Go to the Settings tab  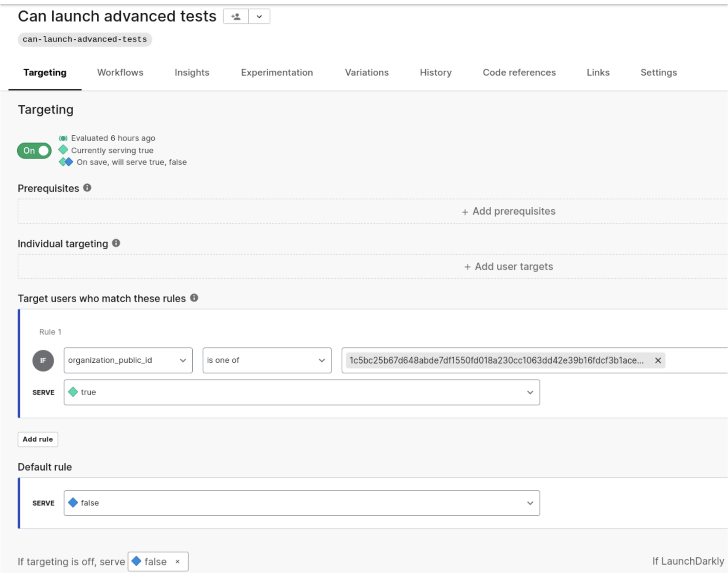[658, 73]
